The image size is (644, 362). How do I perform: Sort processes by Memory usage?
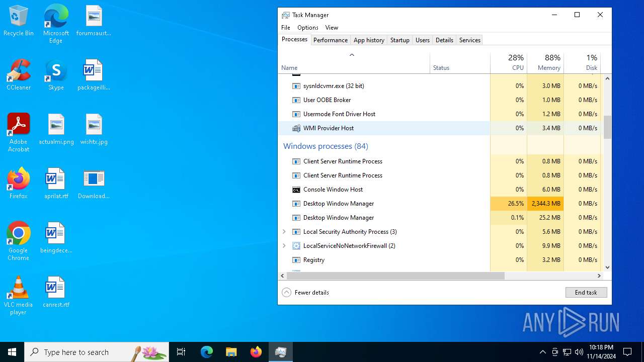coord(545,62)
